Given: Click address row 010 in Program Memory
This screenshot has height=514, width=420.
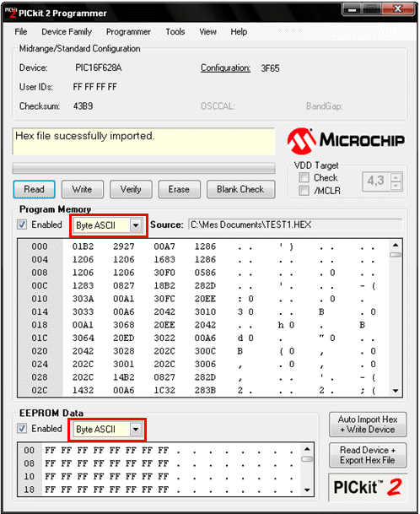Looking at the screenshot, I should pyautogui.click(x=40, y=299).
